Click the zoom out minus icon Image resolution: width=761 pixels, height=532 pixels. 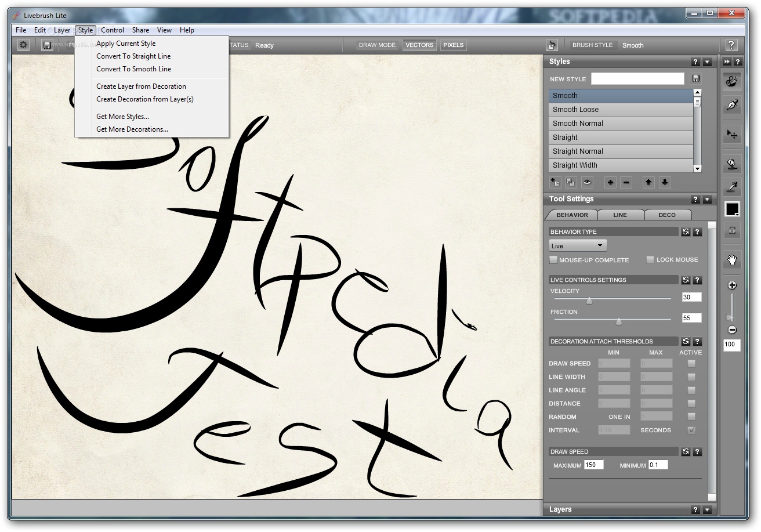click(x=732, y=330)
